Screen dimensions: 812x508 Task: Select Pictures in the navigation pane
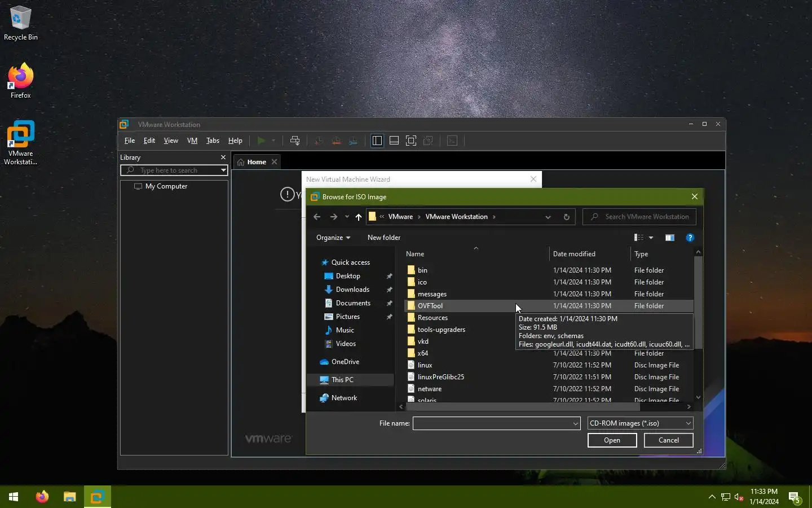coord(342,317)
